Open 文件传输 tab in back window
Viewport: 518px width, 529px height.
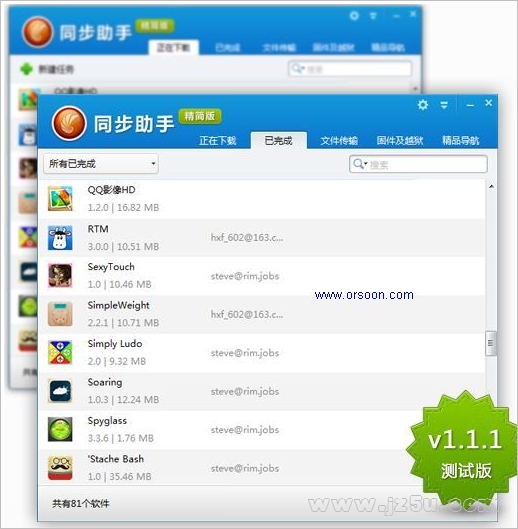[x=279, y=48]
